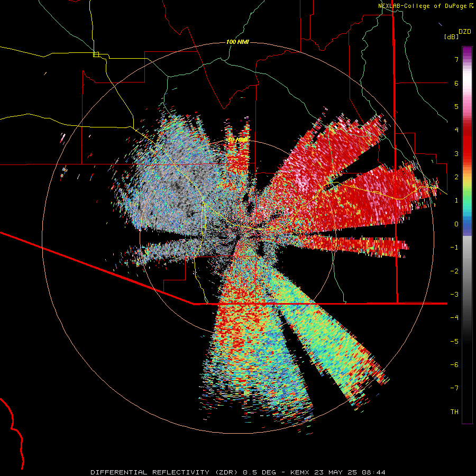Select the 6 tick on color scale
This screenshot has width=476, height=476.
456,83
